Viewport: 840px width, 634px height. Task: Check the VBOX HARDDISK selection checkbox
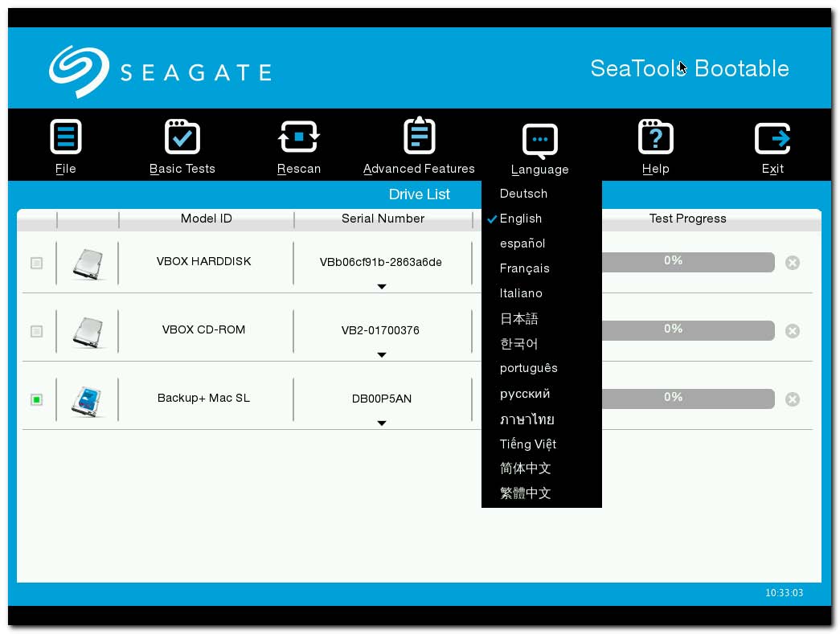(35, 262)
